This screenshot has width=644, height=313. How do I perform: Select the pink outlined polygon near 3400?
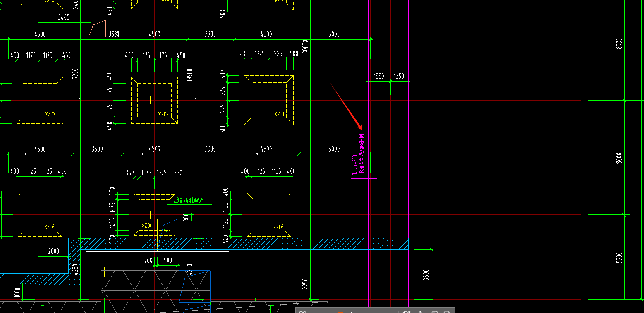click(97, 28)
